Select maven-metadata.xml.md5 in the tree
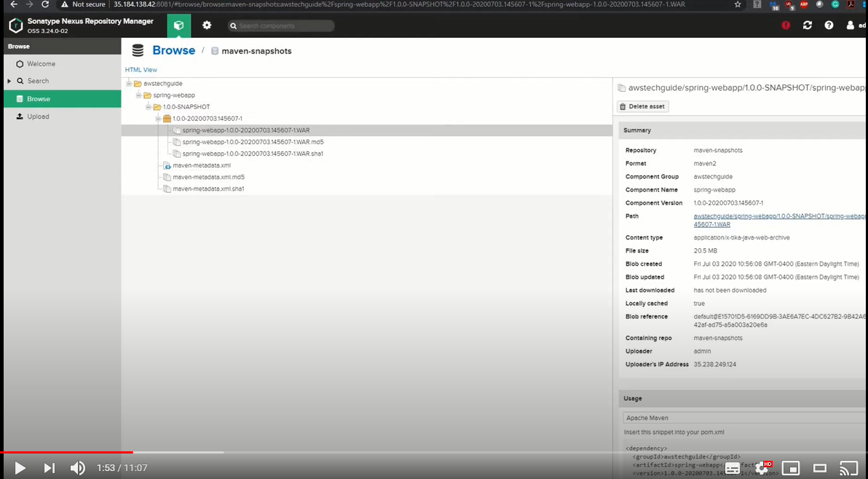This screenshot has width=868, height=479. tap(208, 177)
